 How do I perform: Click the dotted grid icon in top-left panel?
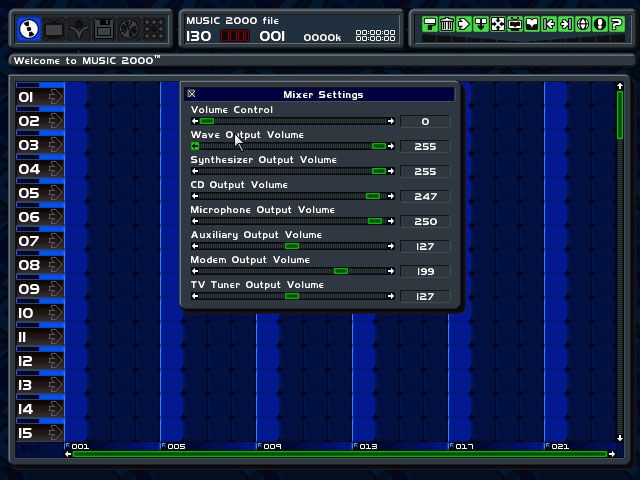click(153, 29)
